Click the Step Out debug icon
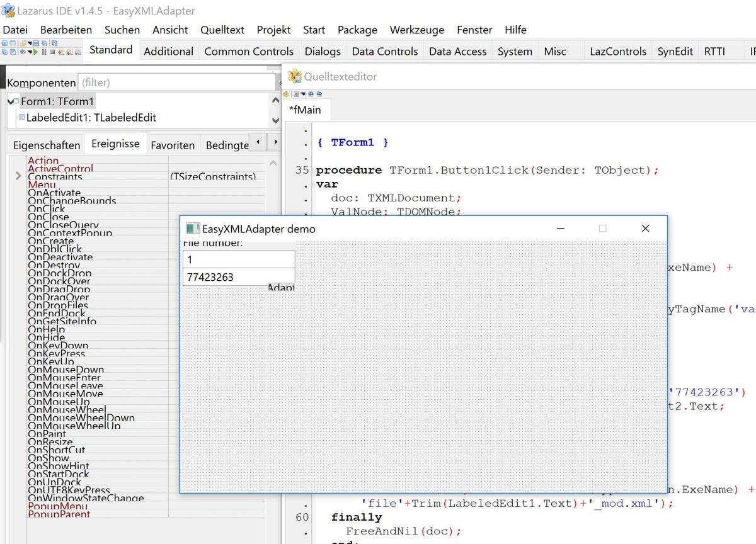Image resolution: width=756 pixels, height=544 pixels. [x=78, y=52]
